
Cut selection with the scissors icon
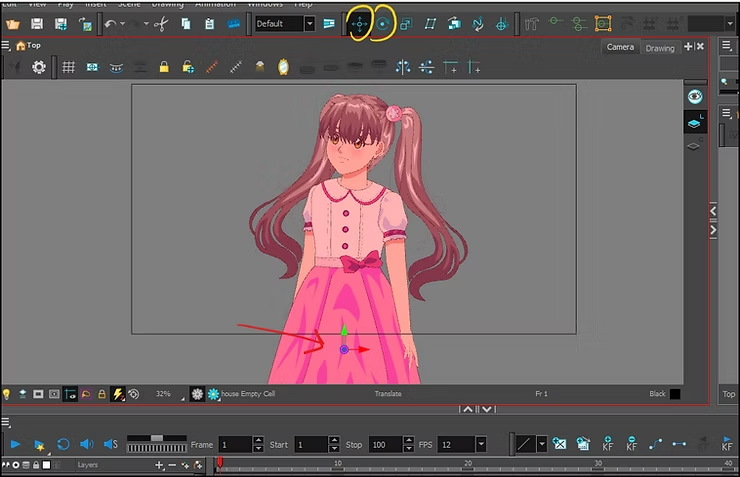(x=161, y=24)
